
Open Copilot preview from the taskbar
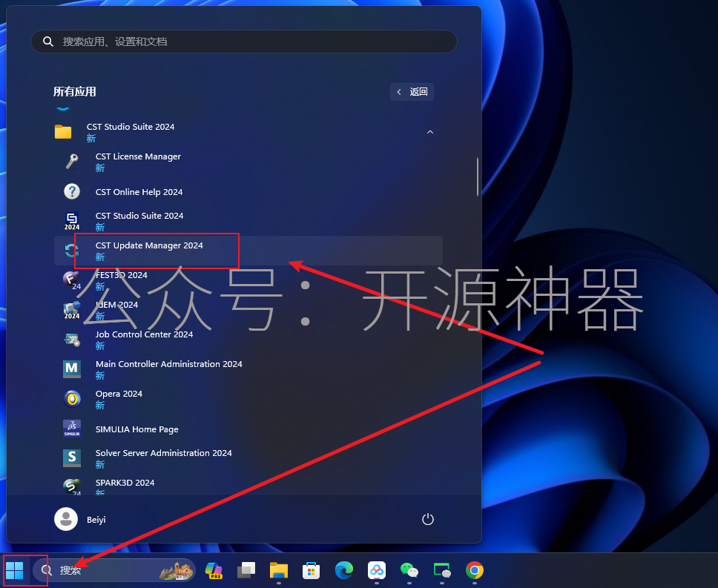pyautogui.click(x=214, y=570)
